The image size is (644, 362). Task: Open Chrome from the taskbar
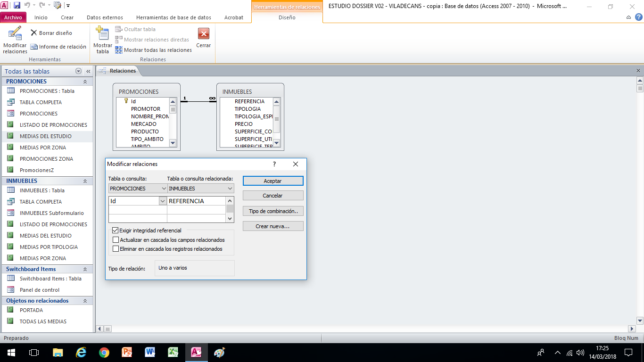point(104,352)
